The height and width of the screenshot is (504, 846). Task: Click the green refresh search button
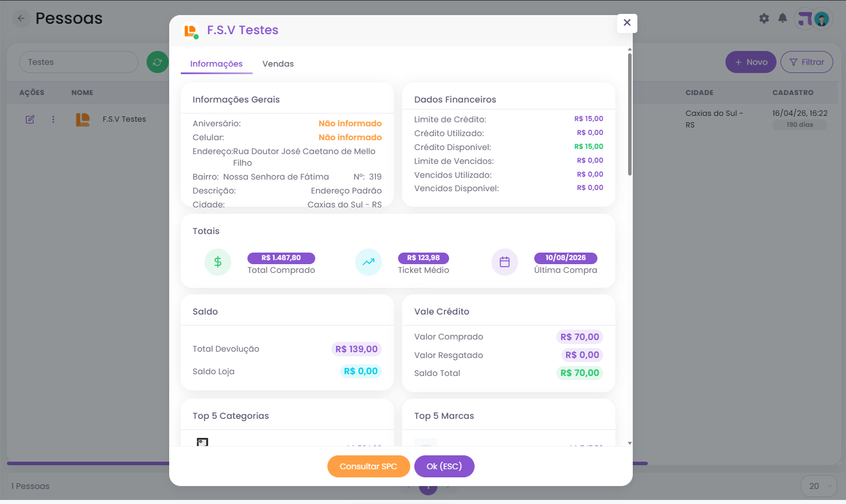157,62
